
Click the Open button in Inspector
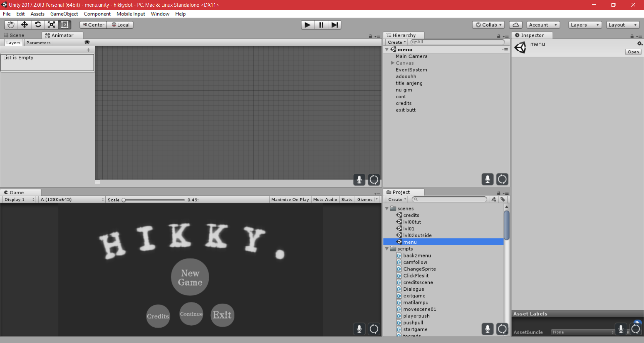tap(633, 52)
